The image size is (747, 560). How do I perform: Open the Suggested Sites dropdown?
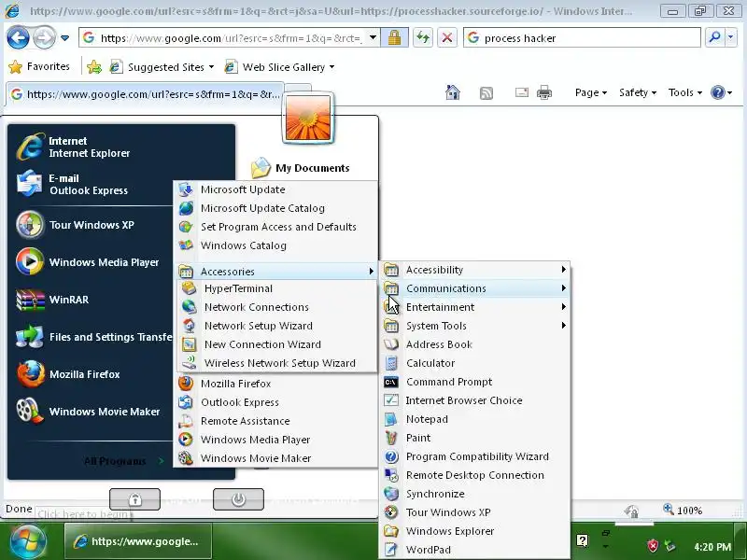point(162,67)
